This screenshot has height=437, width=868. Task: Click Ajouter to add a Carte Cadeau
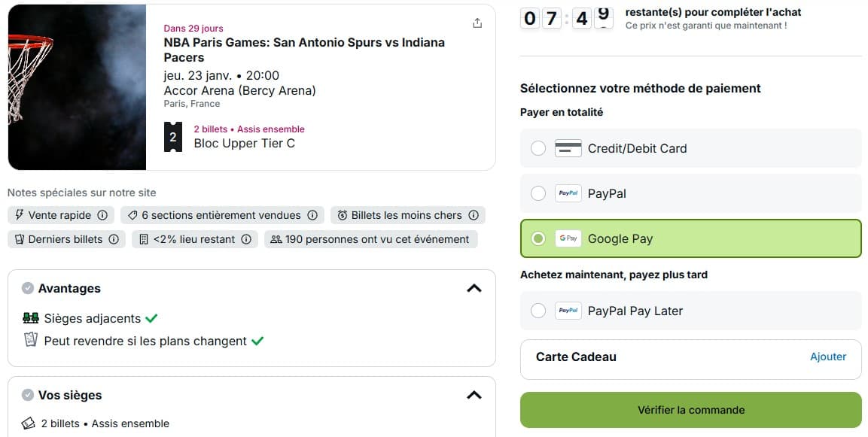coord(828,357)
